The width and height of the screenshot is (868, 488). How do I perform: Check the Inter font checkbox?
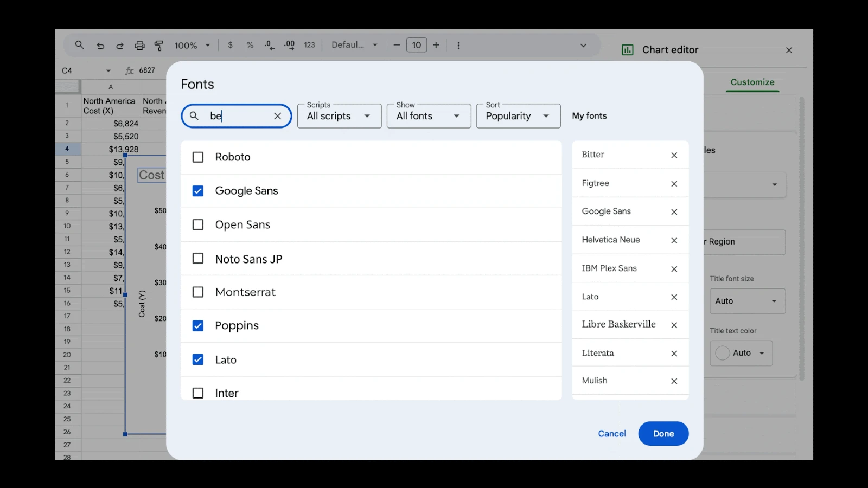click(198, 393)
